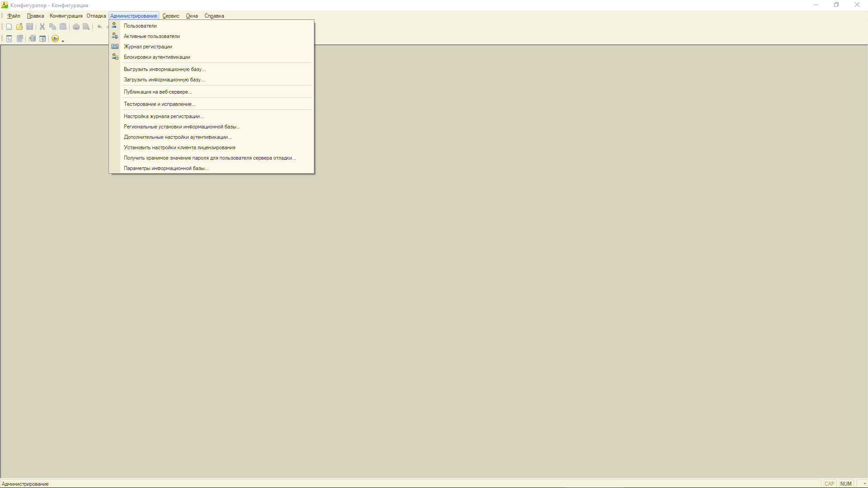The width and height of the screenshot is (868, 488).
Task: Open the Справка menu
Action: point(214,16)
